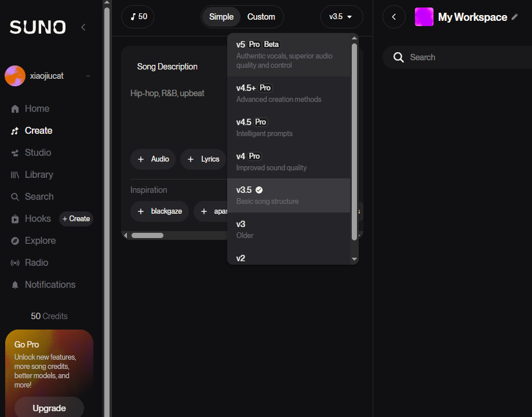Click the workspace Search field

[458, 57]
